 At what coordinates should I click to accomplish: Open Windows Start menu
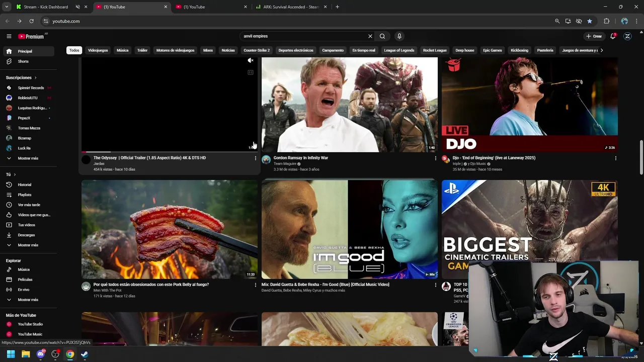[11, 354]
